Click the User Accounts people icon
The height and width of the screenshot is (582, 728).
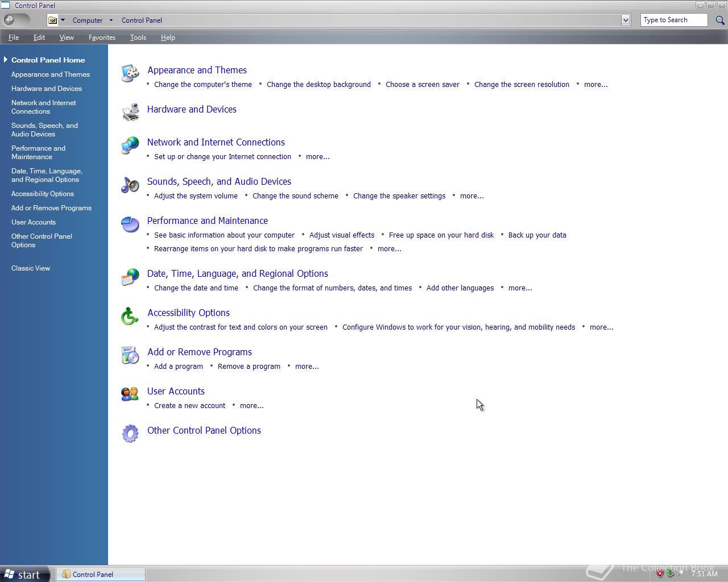[130, 394]
